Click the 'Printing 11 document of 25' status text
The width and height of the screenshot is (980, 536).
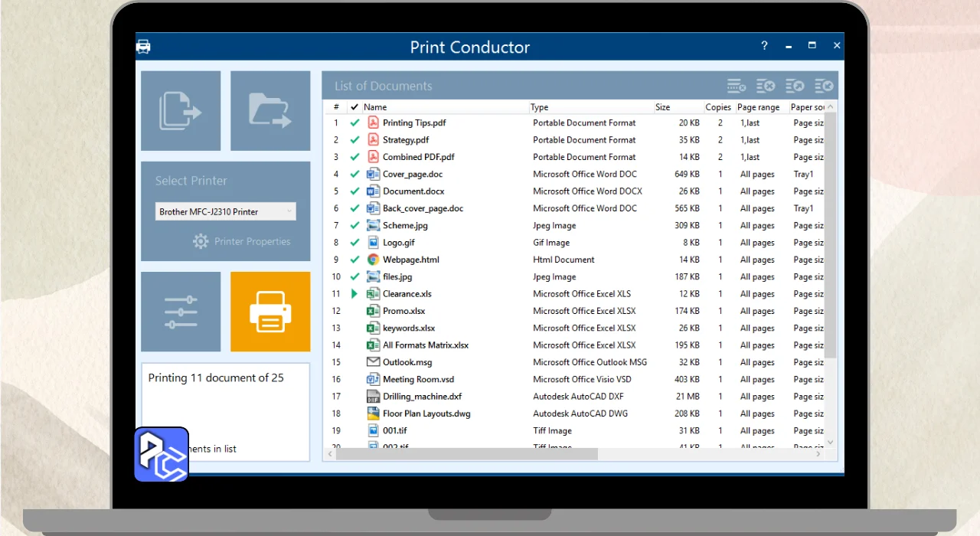pyautogui.click(x=216, y=377)
